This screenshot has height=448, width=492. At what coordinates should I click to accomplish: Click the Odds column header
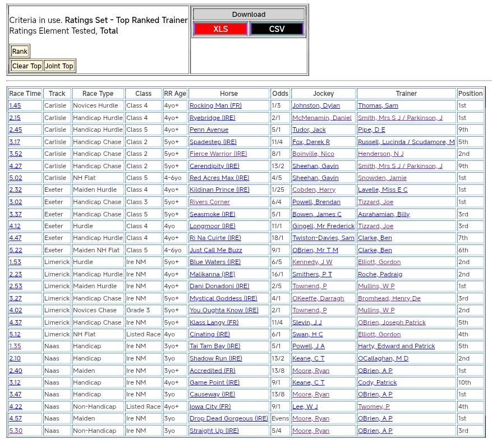280,94
